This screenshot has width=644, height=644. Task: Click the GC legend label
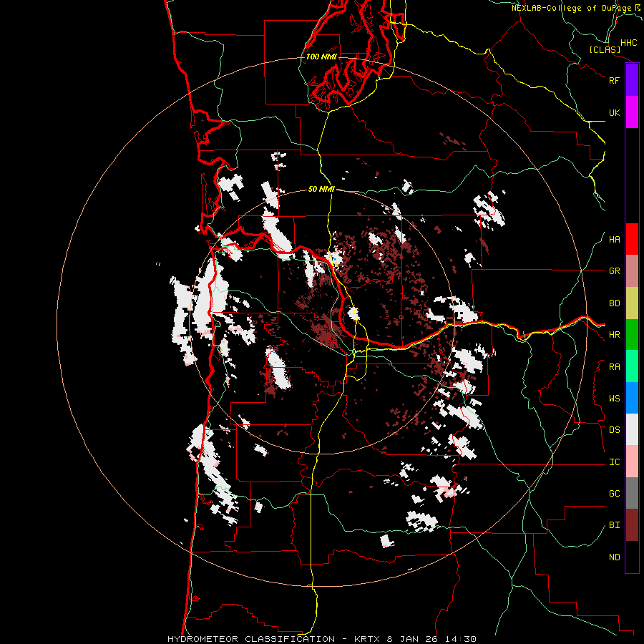point(614,494)
